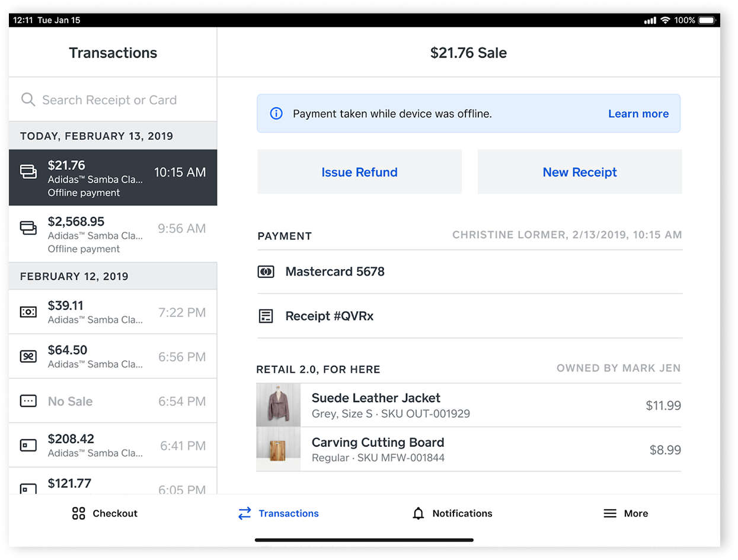Click the gift card icon on the $64.50 transaction
The image size is (738, 560).
click(28, 356)
